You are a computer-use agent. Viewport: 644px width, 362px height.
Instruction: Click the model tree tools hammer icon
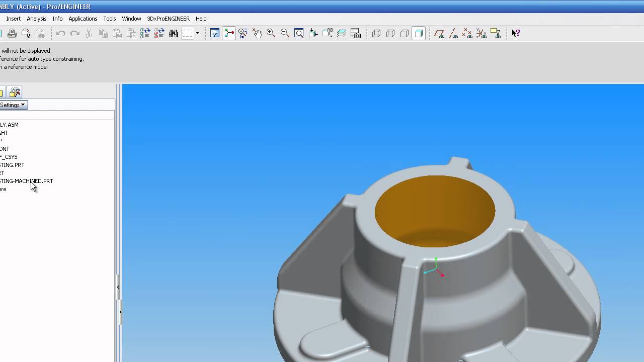(15, 92)
